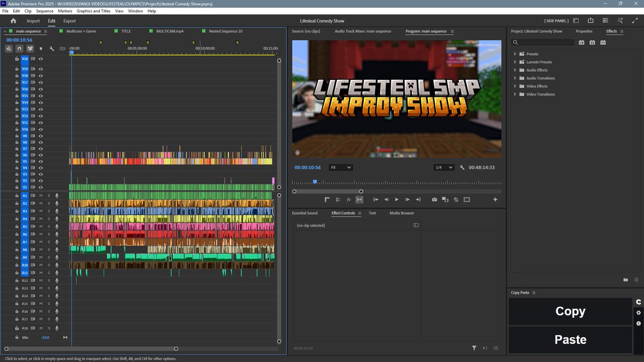Step back one frame

point(386,200)
